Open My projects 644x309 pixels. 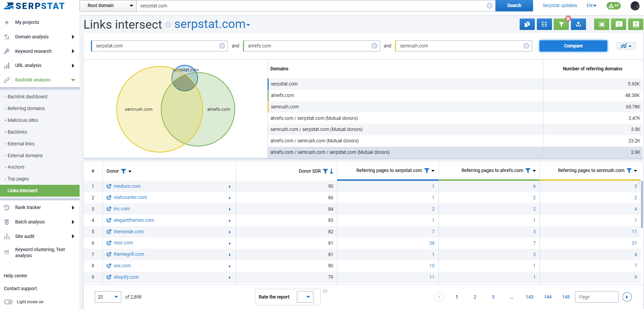pyautogui.click(x=27, y=22)
